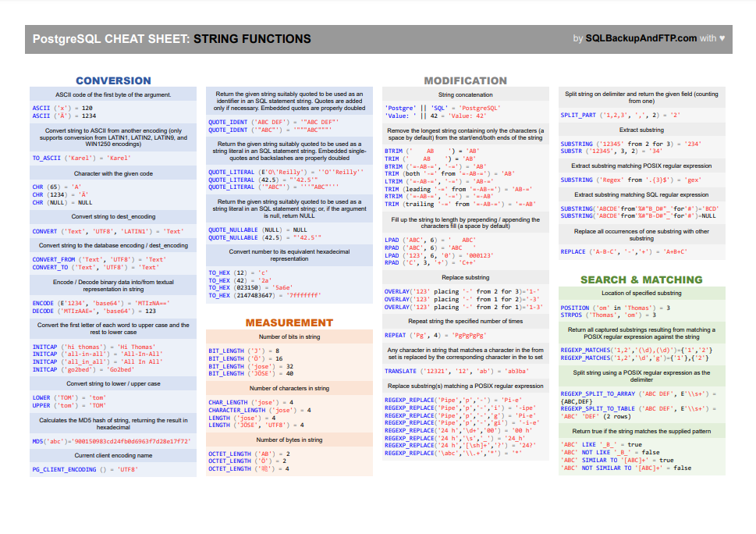Select the PG_CLIENT_ENCODING () example
Image resolution: width=756 pixels, height=534 pixels.
[x=85, y=469]
